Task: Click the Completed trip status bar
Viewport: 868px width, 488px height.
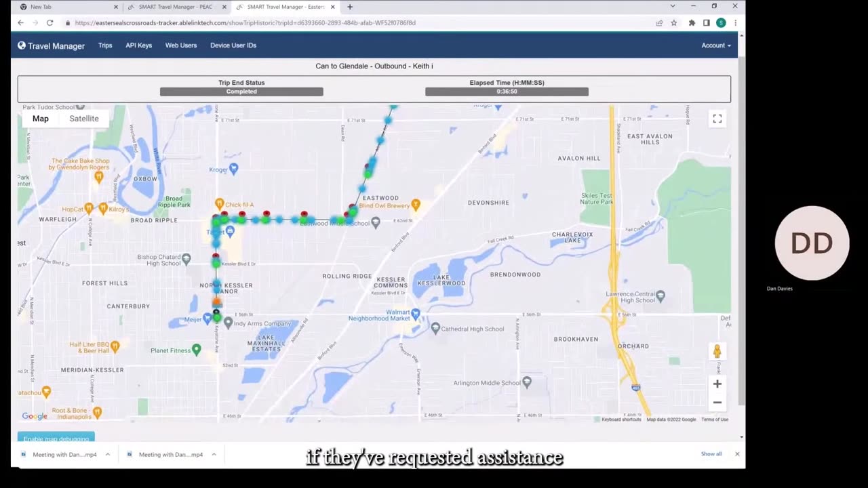Action: 241,91
